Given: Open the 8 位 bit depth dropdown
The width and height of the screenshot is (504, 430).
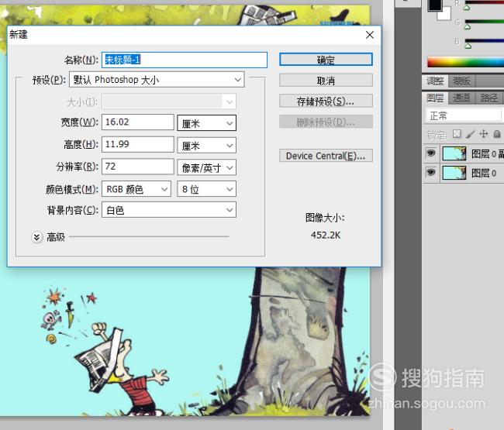Looking at the screenshot, I should (x=207, y=189).
